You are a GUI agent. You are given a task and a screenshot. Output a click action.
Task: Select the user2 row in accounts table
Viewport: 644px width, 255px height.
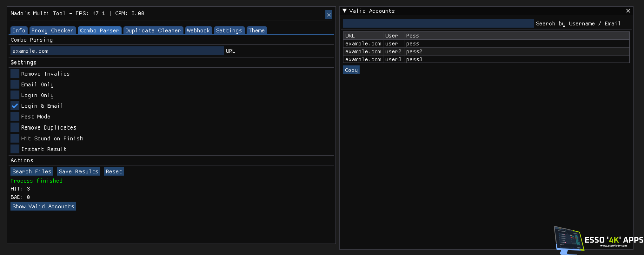coord(393,51)
